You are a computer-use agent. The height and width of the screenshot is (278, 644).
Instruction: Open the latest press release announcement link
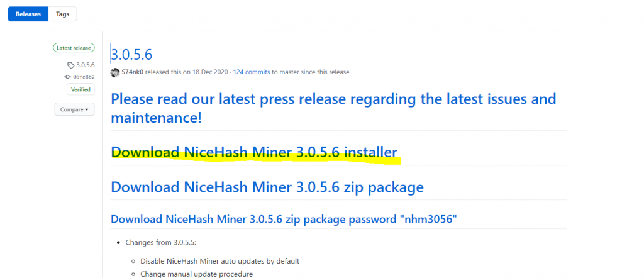click(x=333, y=108)
